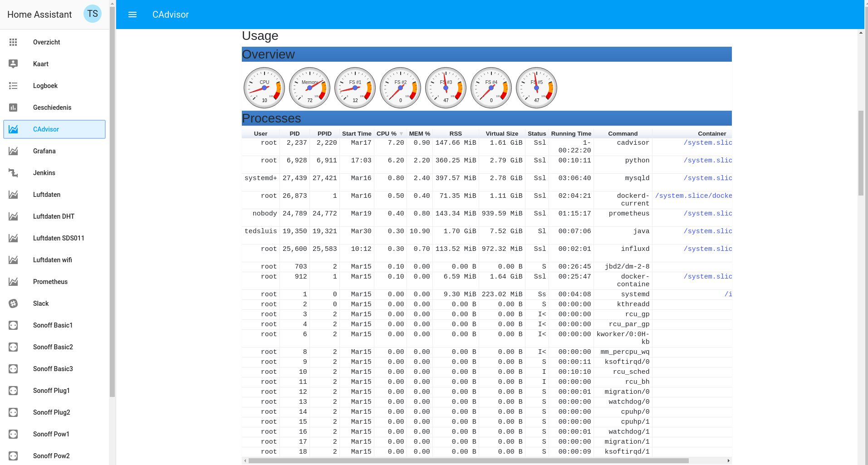The image size is (868, 465).
Task: Open Sonoff Plug2 sidebar item
Action: point(54,412)
